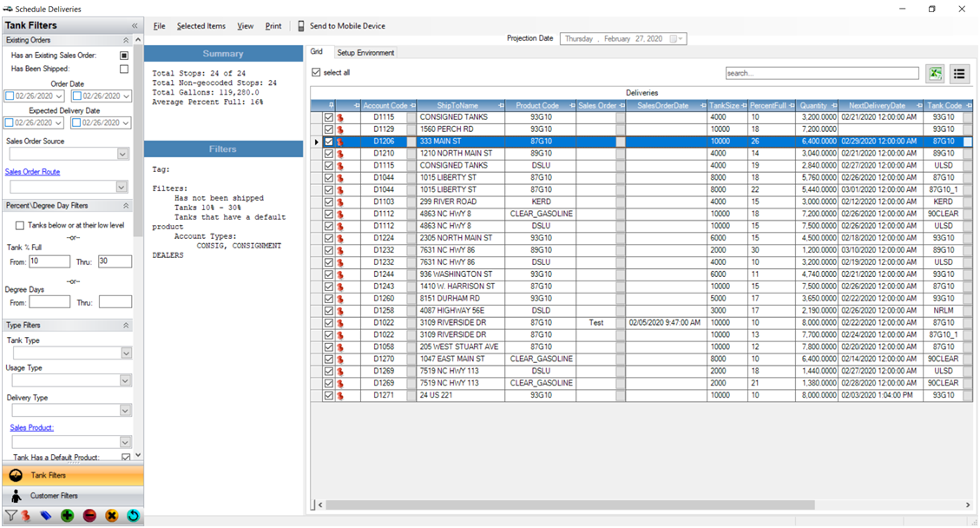Pin the ShipToName column using its pin icon
This screenshot has height=528, width=980.
coord(501,106)
